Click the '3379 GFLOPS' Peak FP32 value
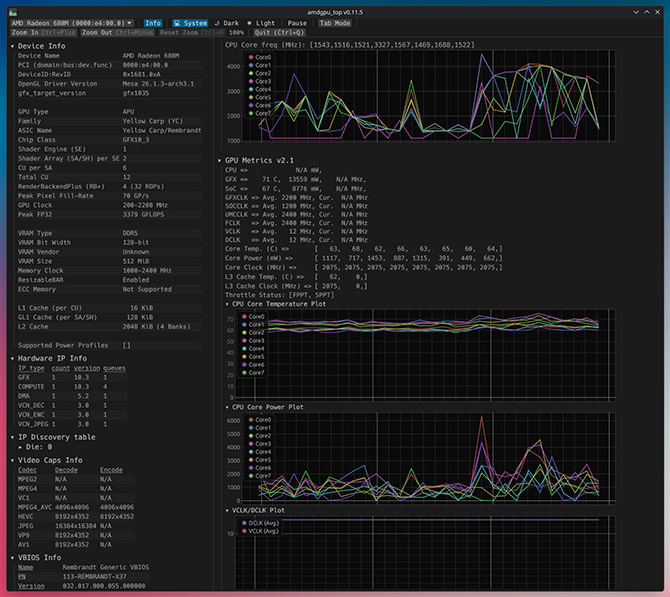Viewport: 670px width, 597px height. tap(143, 215)
